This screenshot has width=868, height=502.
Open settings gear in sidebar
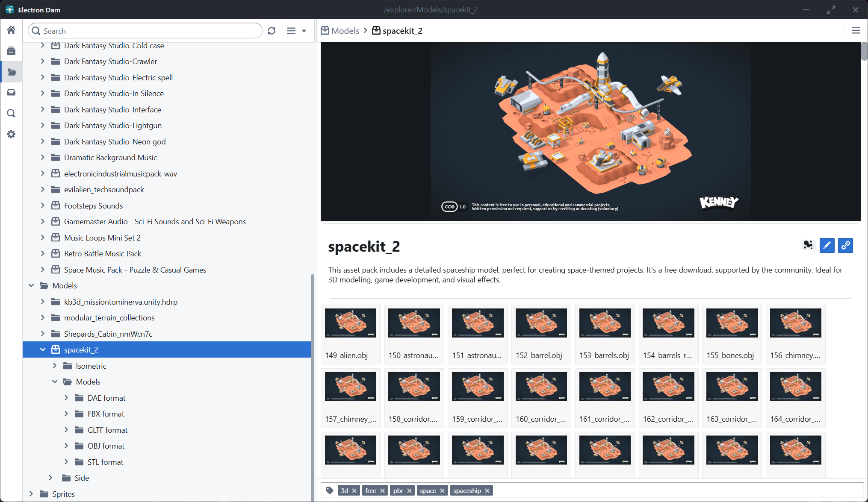point(11,134)
